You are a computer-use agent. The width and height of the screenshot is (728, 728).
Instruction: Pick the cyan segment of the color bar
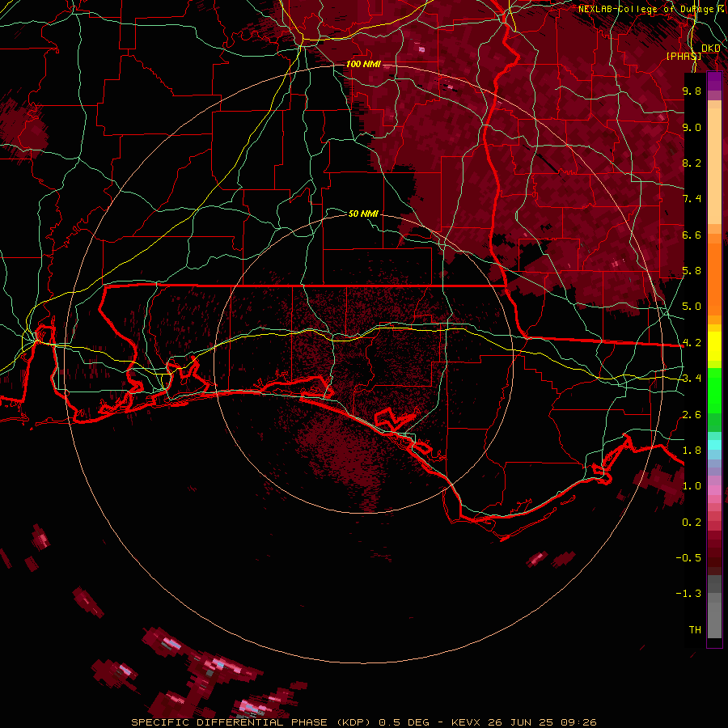tap(714, 444)
